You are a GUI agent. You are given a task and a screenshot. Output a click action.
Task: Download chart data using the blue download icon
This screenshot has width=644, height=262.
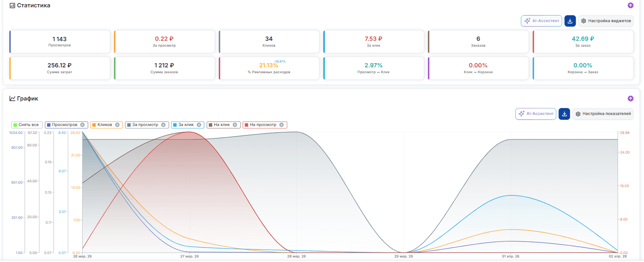coord(564,114)
